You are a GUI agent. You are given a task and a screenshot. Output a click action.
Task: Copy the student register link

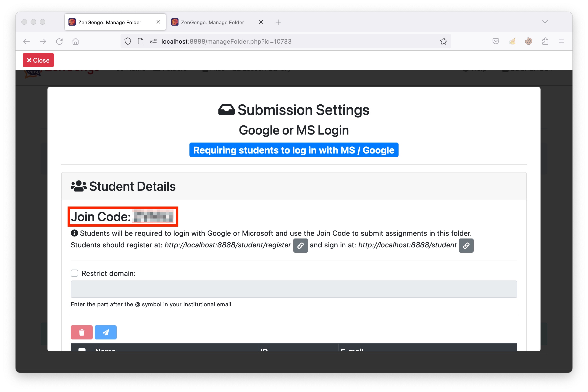point(300,246)
